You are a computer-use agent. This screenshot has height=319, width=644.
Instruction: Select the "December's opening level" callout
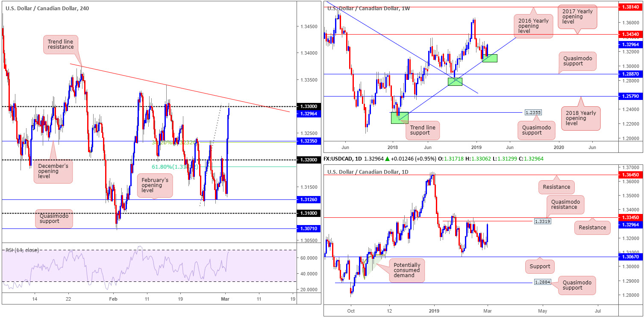[54, 171]
